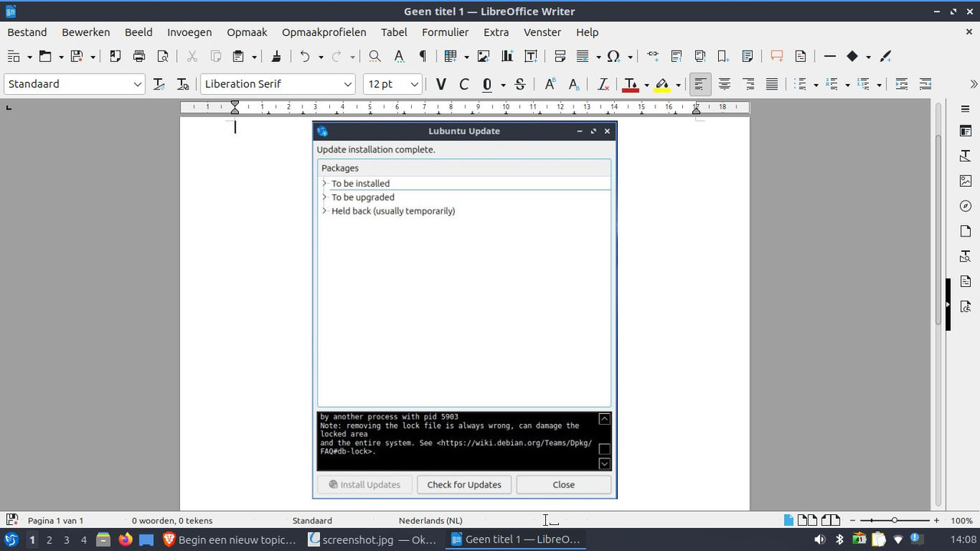Screen dimensions: 980x551
Task: Open the Bestand menu
Action: pyautogui.click(x=27, y=32)
